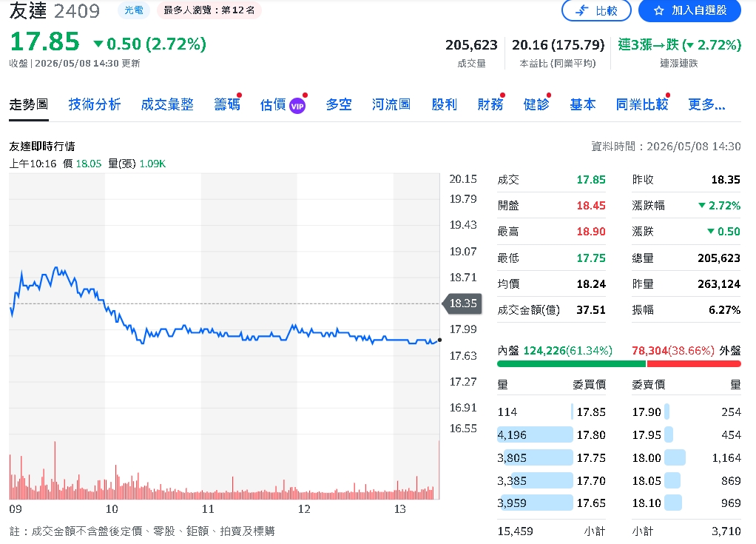Viewport: 756px width, 544px height.
Task: Click the 17.85 bid price row
Action: [x=552, y=412]
